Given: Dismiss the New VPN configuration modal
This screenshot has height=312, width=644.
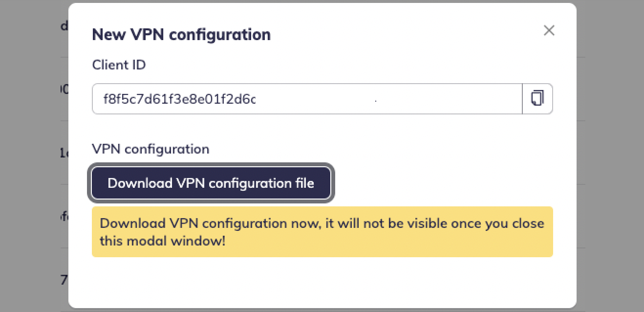Looking at the screenshot, I should coord(549,30).
